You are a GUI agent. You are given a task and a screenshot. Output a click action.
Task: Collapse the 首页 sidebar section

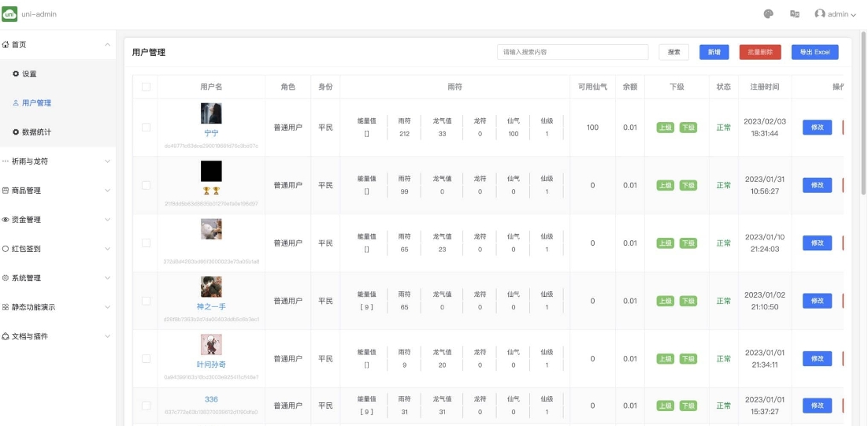(x=107, y=45)
